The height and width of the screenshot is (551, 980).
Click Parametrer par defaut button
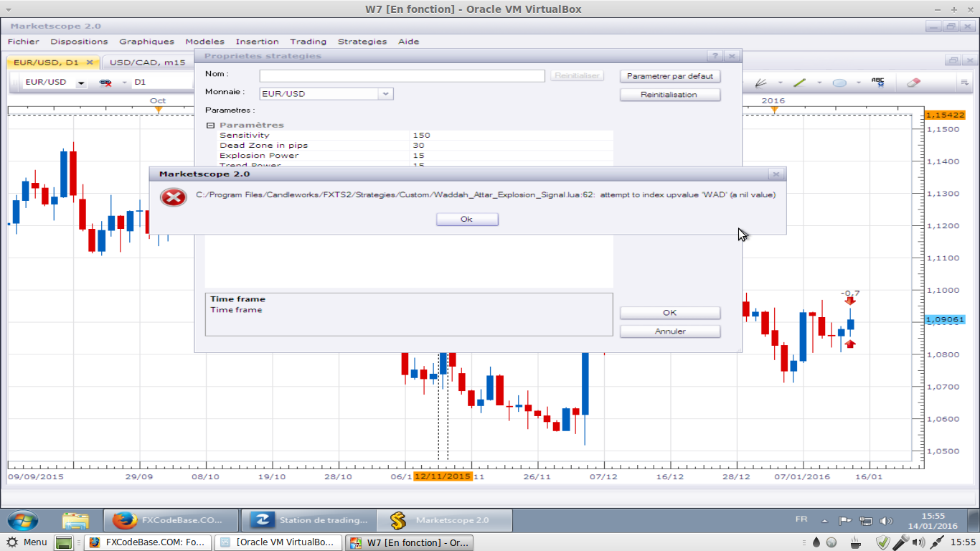click(670, 76)
